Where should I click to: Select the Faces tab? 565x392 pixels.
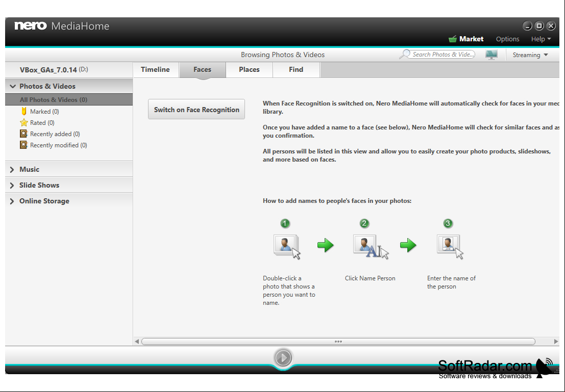202,69
